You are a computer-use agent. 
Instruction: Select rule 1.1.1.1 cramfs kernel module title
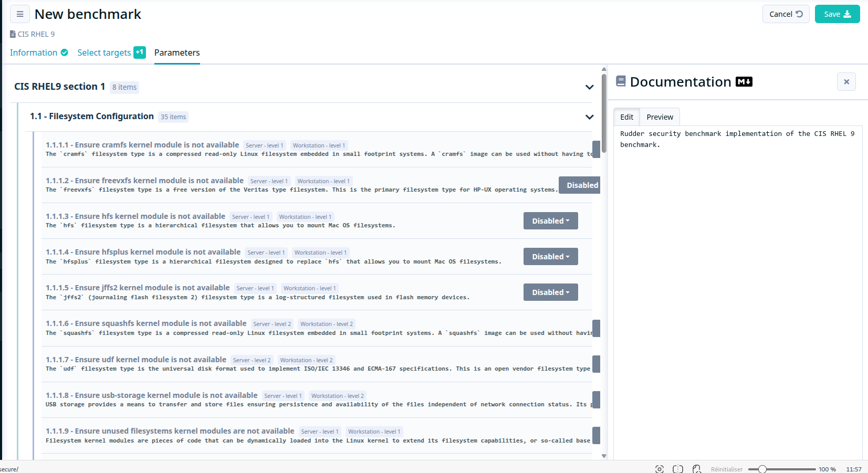142,145
